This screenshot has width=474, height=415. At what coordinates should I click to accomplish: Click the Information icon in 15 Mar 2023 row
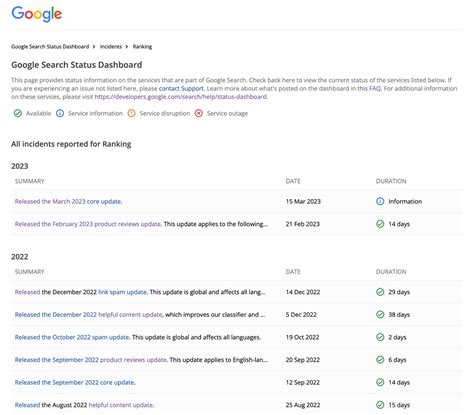point(380,201)
